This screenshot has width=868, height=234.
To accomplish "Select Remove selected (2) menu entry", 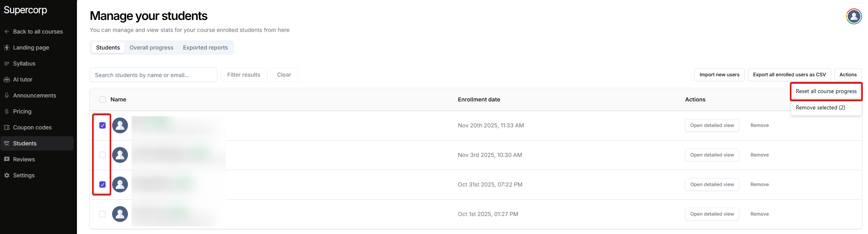I will tap(820, 108).
